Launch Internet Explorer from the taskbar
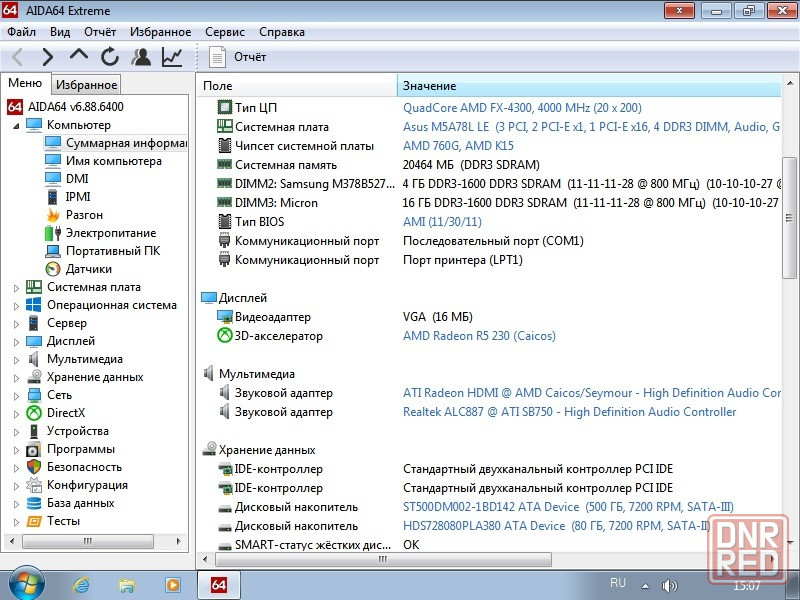Image resolution: width=800 pixels, height=600 pixels. click(x=82, y=585)
